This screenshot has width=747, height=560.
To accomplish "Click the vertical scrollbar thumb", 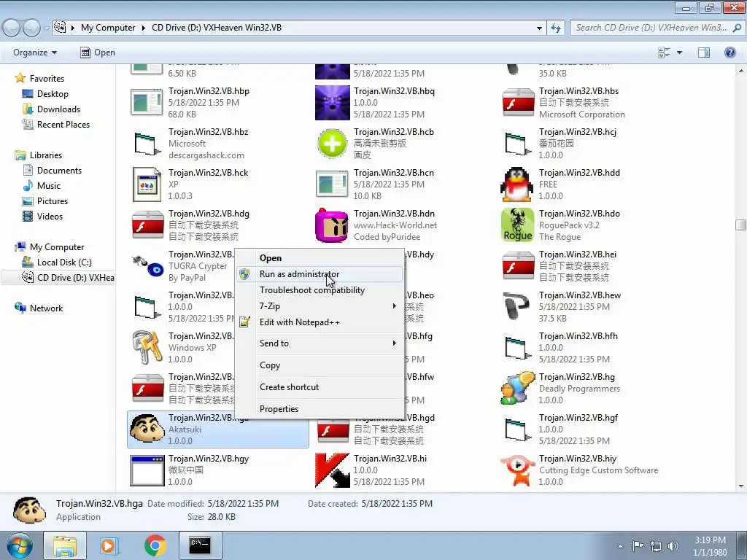I will click(740, 225).
